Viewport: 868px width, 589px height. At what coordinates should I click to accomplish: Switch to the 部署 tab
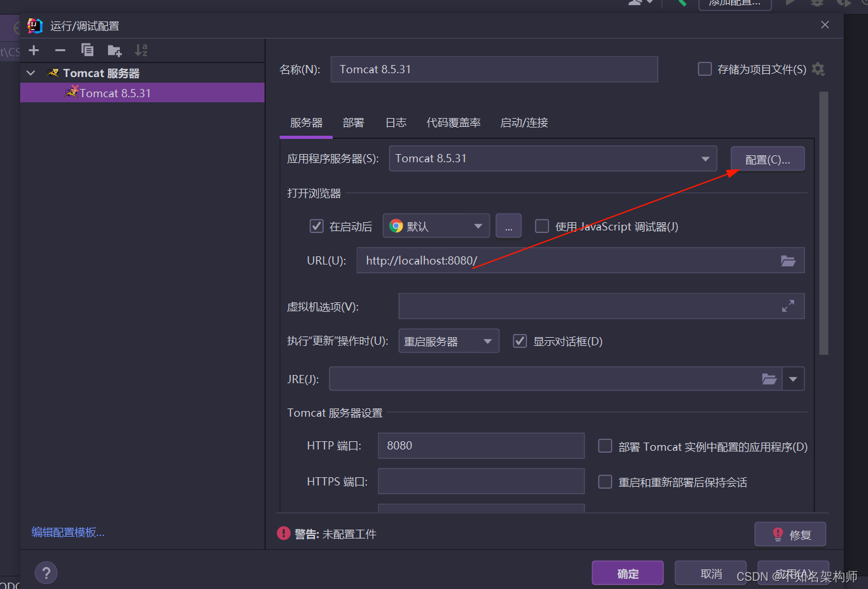click(354, 122)
